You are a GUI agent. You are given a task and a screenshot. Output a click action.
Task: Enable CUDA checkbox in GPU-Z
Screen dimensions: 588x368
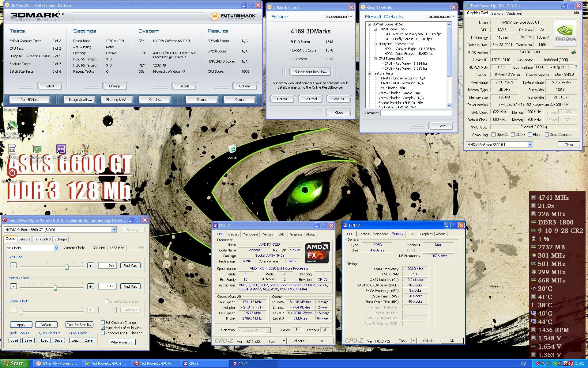513,134
